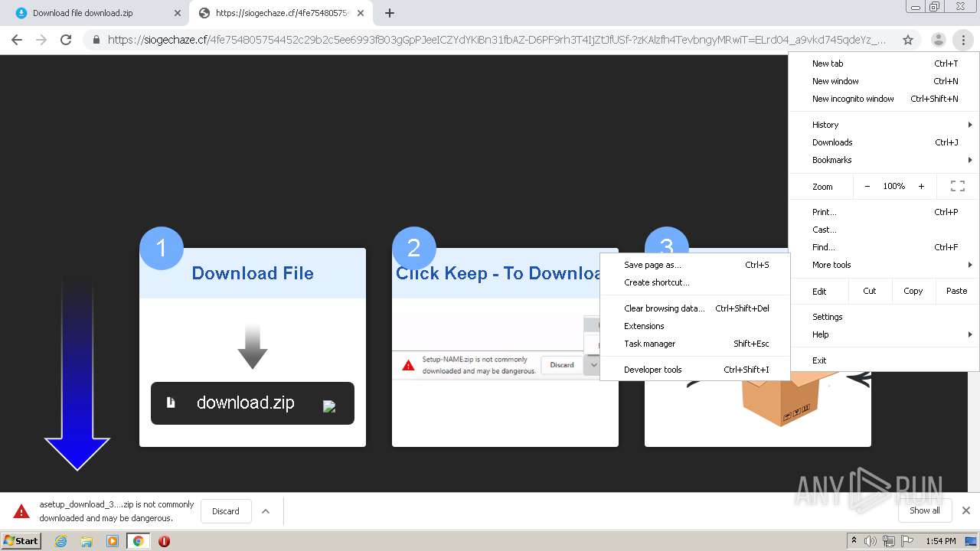980x551 pixels.
Task: Open a new tab with the plus button
Action: (389, 13)
